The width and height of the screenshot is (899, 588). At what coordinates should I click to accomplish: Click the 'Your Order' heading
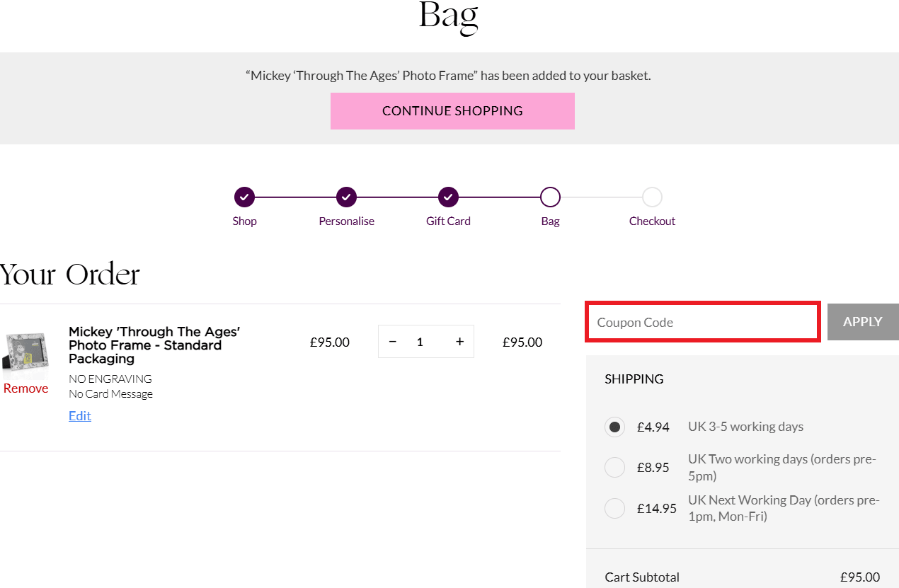click(x=70, y=274)
